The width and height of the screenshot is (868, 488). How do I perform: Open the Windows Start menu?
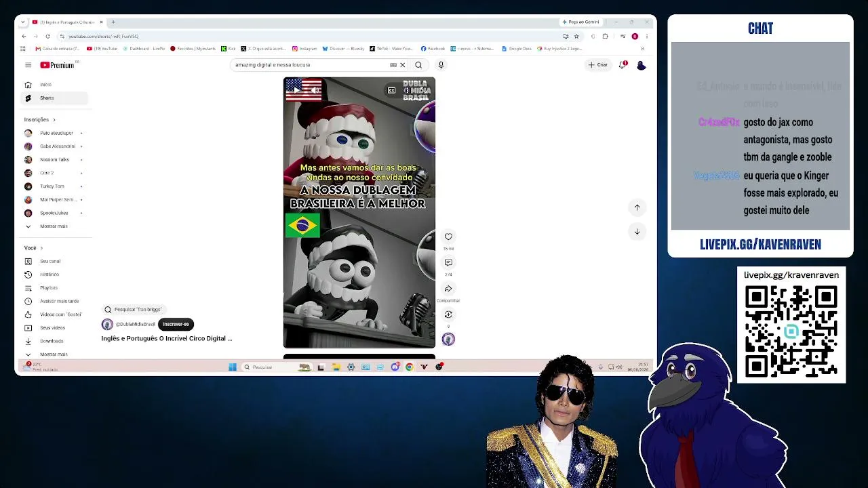233,367
